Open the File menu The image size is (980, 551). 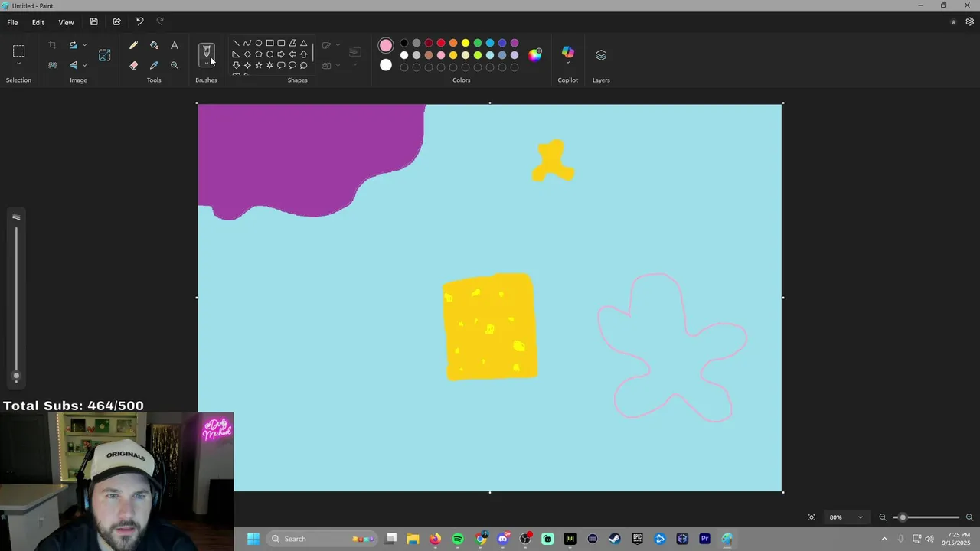click(x=12, y=22)
